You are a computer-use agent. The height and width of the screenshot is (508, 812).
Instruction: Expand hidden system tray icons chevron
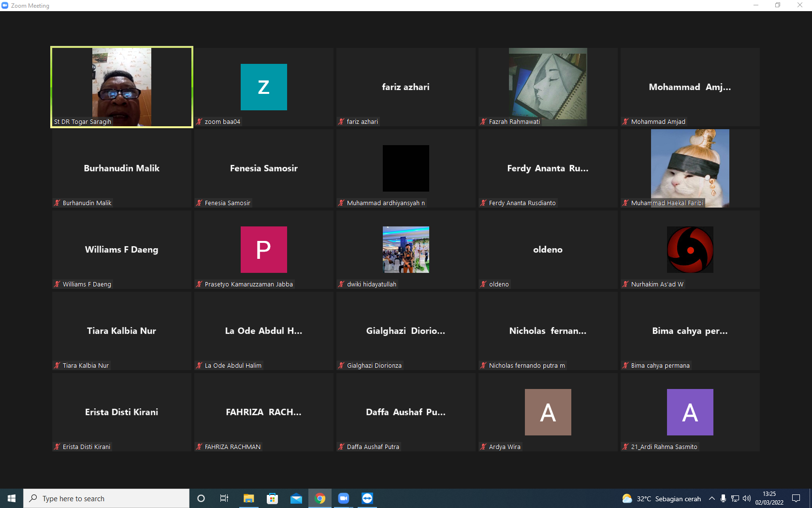712,498
